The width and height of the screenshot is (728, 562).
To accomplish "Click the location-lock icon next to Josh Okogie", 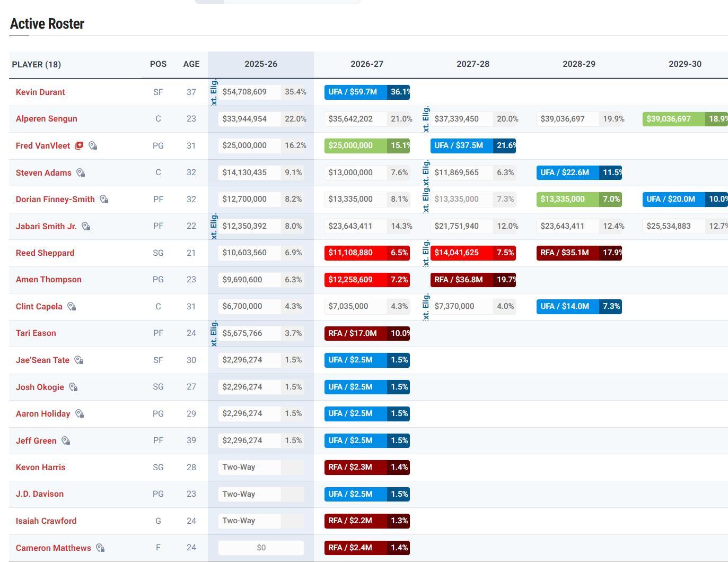I will [73, 387].
